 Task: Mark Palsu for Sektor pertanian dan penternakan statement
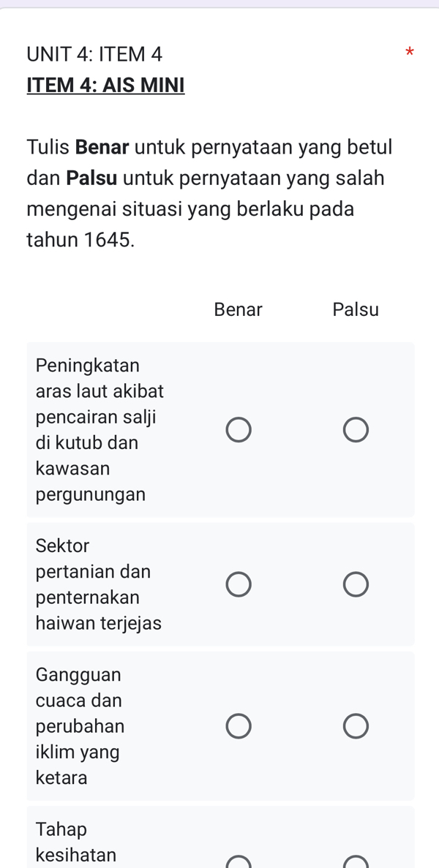click(356, 584)
